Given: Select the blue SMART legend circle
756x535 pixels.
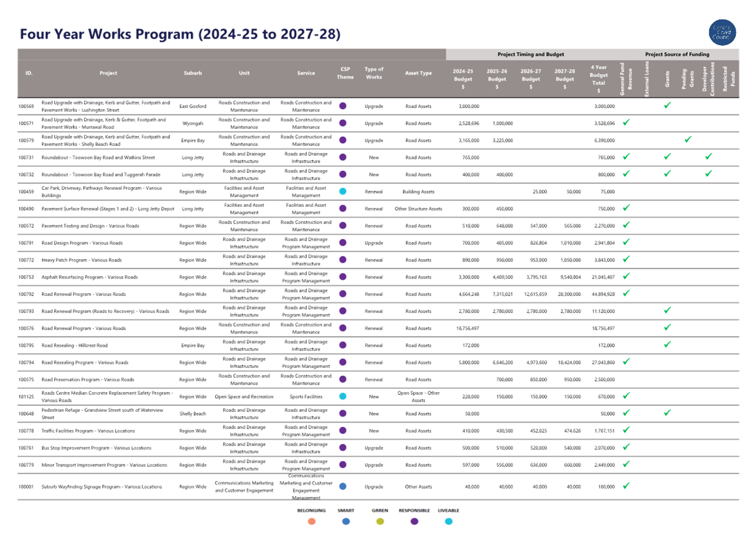Looking at the screenshot, I should (x=346, y=521).
